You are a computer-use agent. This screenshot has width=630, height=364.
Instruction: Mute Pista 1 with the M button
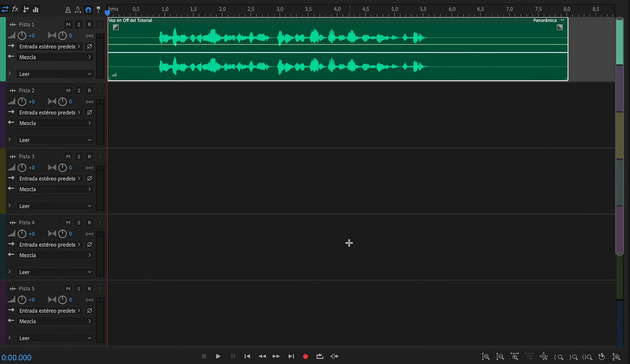coord(68,25)
